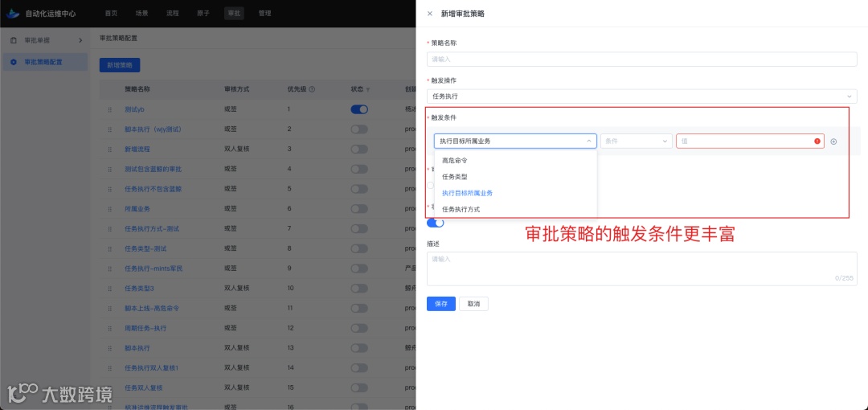Click the 自动化运维中心 logo icon
The image size is (868, 410).
[x=13, y=14]
